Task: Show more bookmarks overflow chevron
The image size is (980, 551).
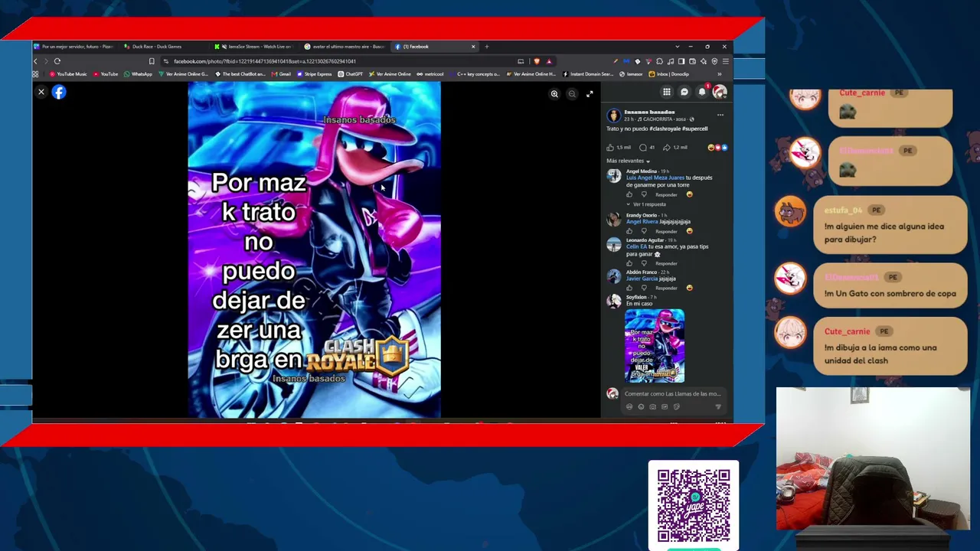Action: click(719, 74)
